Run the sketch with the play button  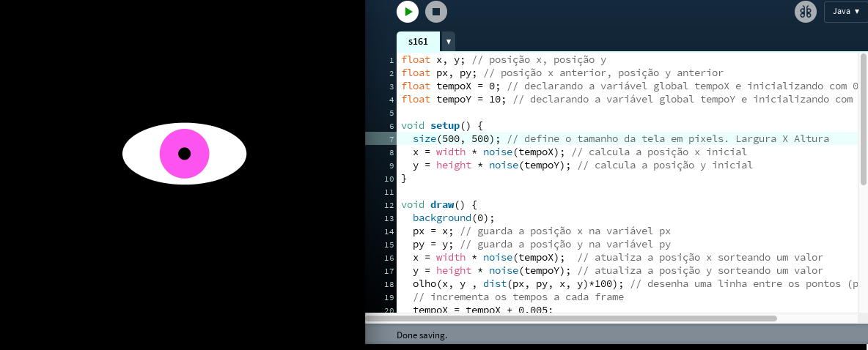click(x=408, y=12)
